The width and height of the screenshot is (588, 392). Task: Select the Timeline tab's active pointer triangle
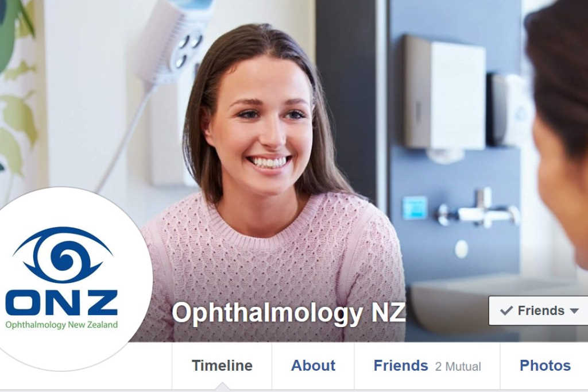pos(222,386)
